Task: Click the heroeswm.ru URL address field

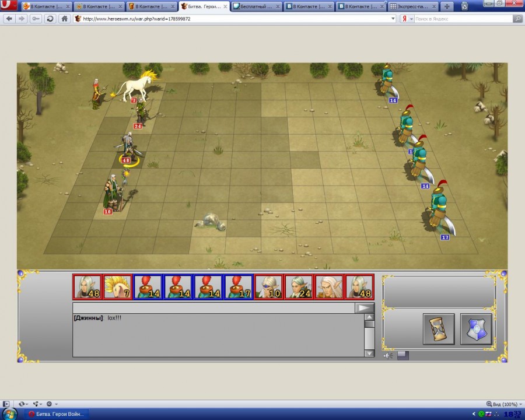Action: click(235, 19)
